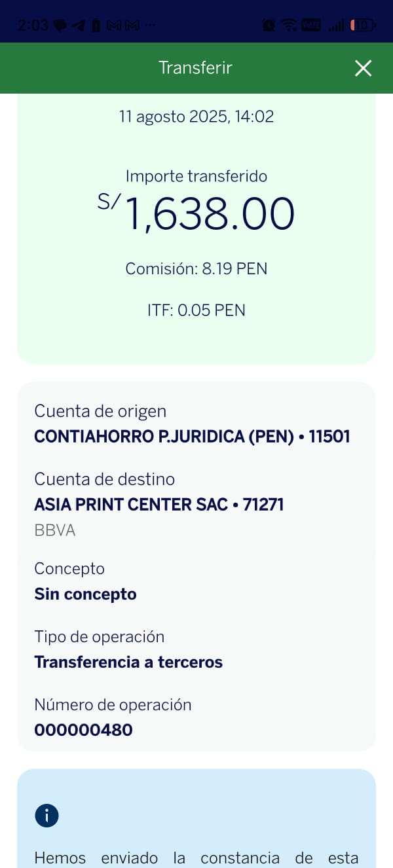393x868 pixels.
Task: Tap the date 11 agosto 2025, 14:02
Action: click(196, 117)
